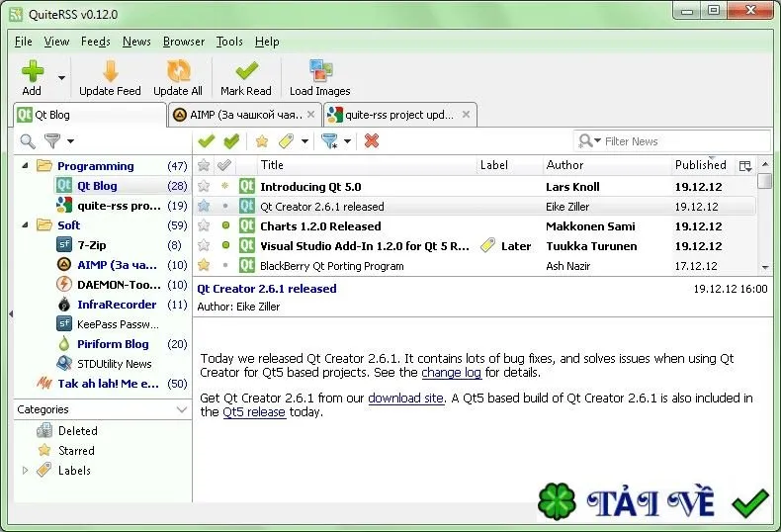Click the news list vertical scrollbar
Viewport: 781px width, 532px height.
pyautogui.click(x=765, y=217)
